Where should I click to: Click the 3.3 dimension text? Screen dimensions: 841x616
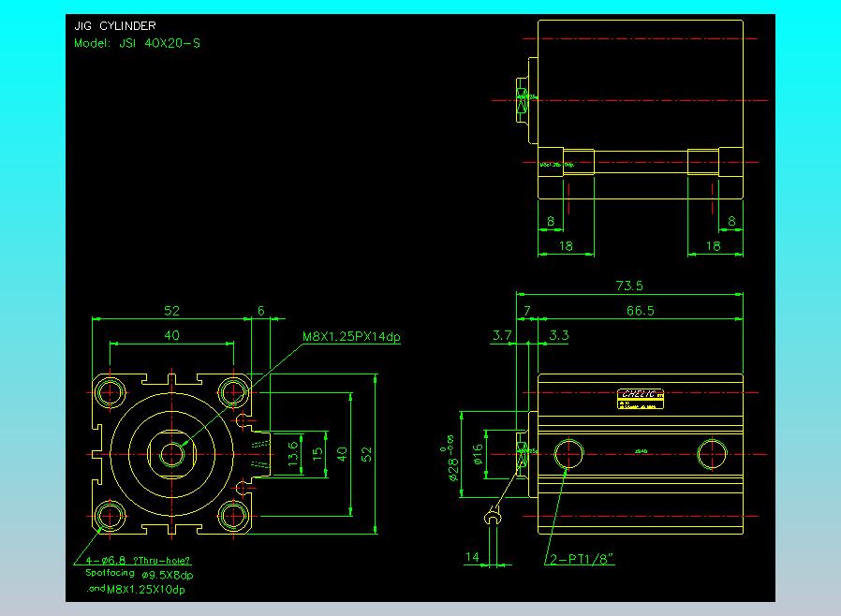click(559, 335)
